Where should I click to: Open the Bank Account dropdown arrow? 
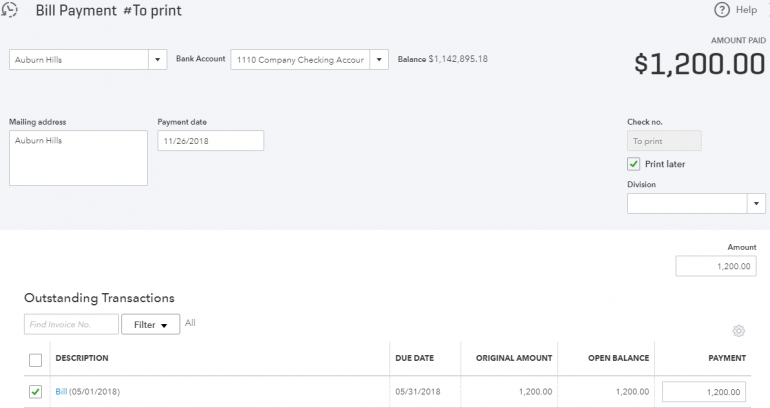(x=379, y=60)
